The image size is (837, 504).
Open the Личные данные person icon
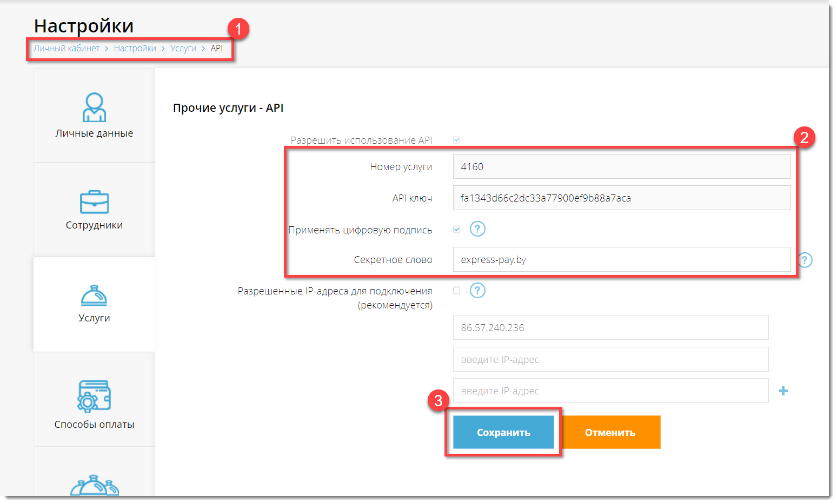(x=94, y=107)
